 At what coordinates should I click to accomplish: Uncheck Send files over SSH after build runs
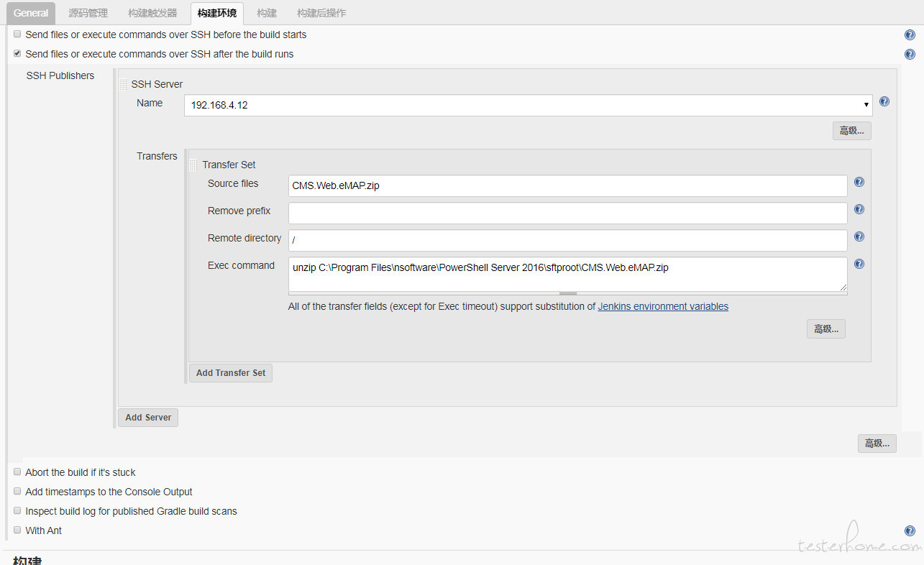(x=17, y=54)
